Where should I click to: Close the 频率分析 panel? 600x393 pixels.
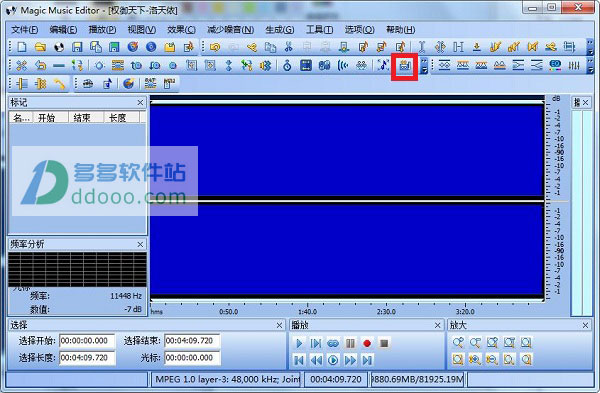coord(140,244)
